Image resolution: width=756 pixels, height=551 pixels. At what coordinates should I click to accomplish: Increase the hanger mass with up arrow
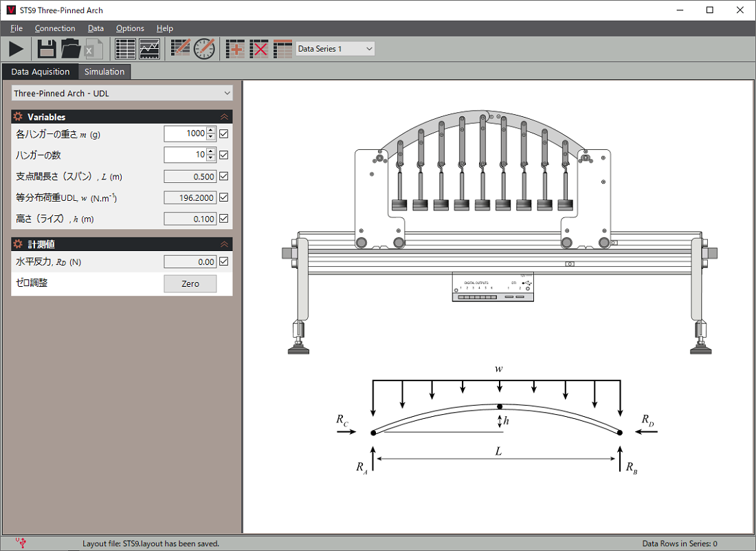(211, 130)
